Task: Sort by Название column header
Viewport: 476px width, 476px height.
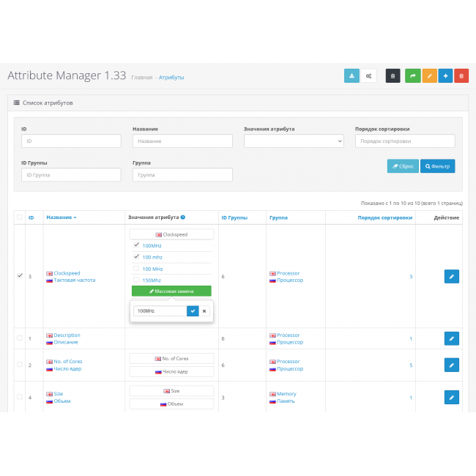Action: point(61,217)
